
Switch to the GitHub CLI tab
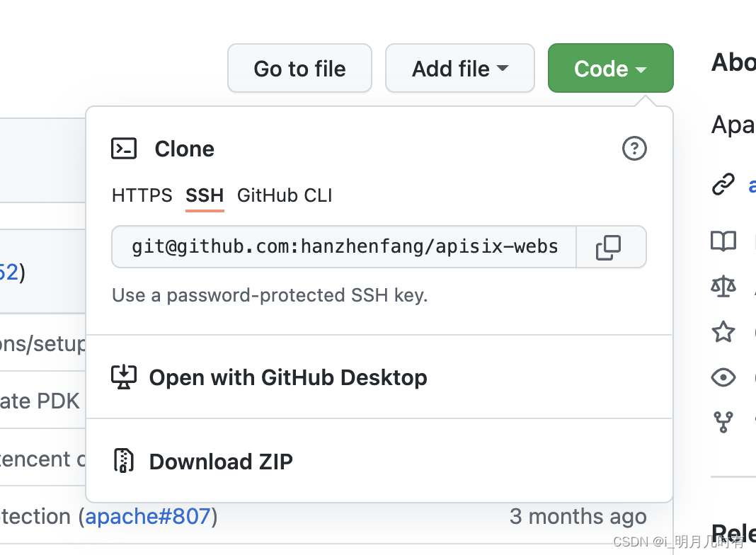(285, 195)
